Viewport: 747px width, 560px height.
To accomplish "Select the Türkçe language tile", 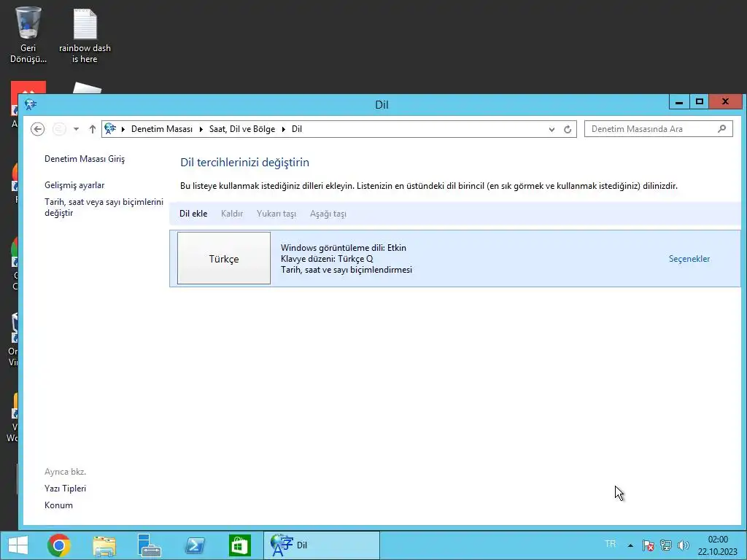I will coord(224,259).
